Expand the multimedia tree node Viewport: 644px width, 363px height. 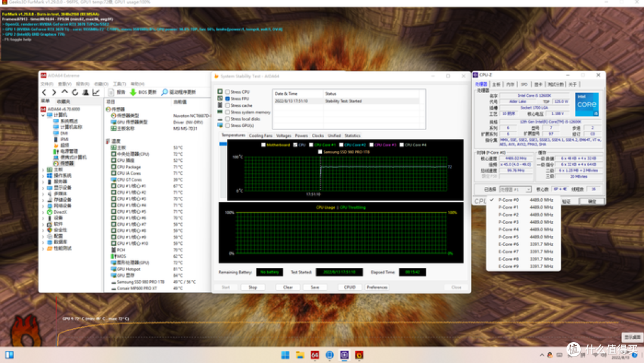coord(43,193)
